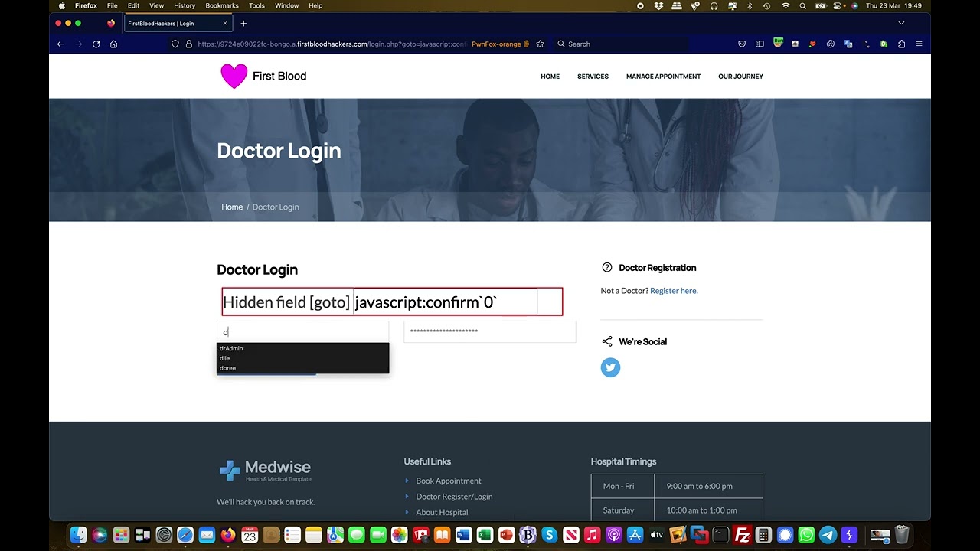The image size is (980, 551).
Task: Select the PwnFox-orange container label
Action: (500, 44)
